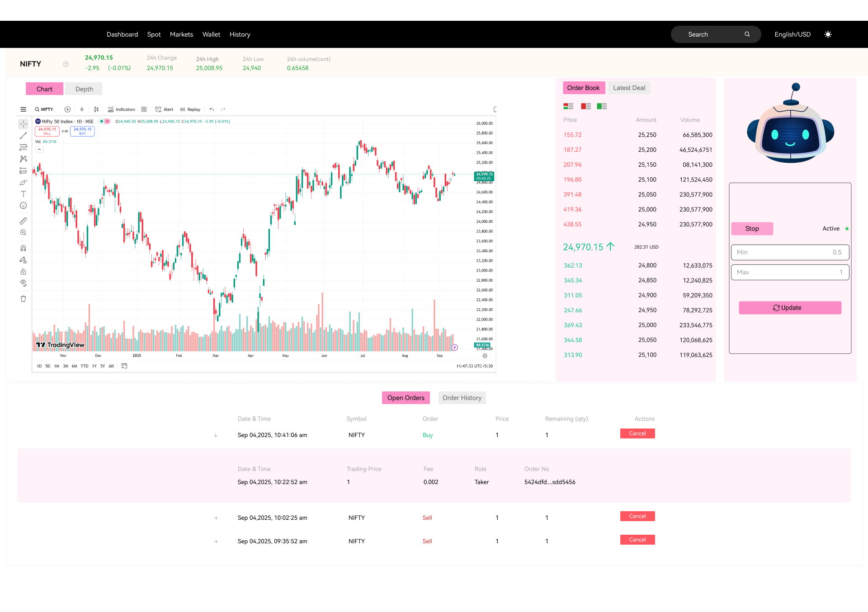The width and height of the screenshot is (868, 612).
Task: Activate the chart zoom-in tool
Action: coord(23,232)
